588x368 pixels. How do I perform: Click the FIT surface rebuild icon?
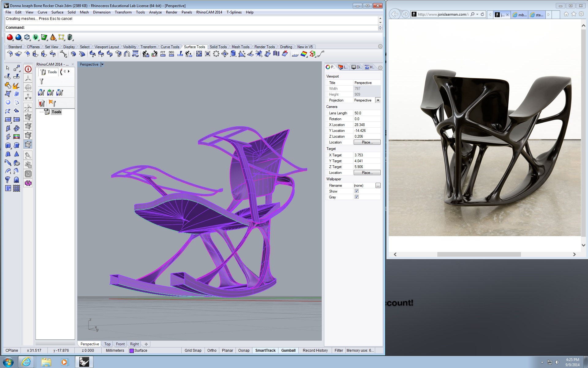coord(163,54)
